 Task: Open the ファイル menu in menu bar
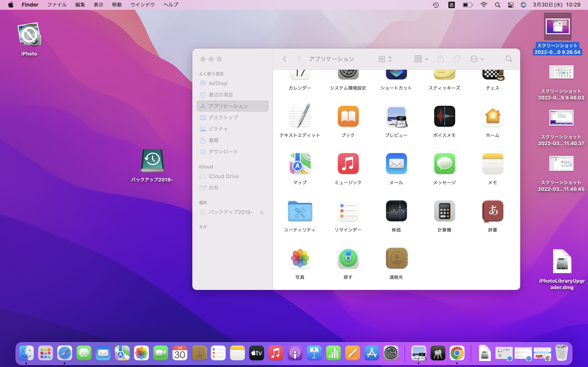coord(57,5)
